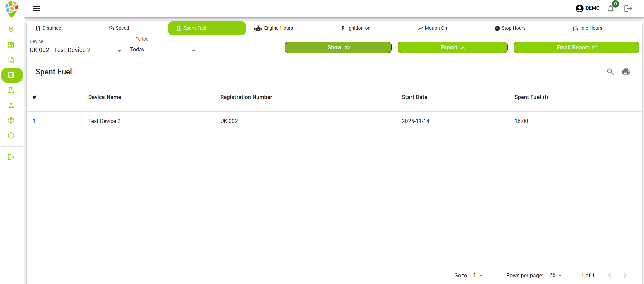Open search in the Spent Fuel table
This screenshot has height=284, width=644.
pyautogui.click(x=610, y=72)
